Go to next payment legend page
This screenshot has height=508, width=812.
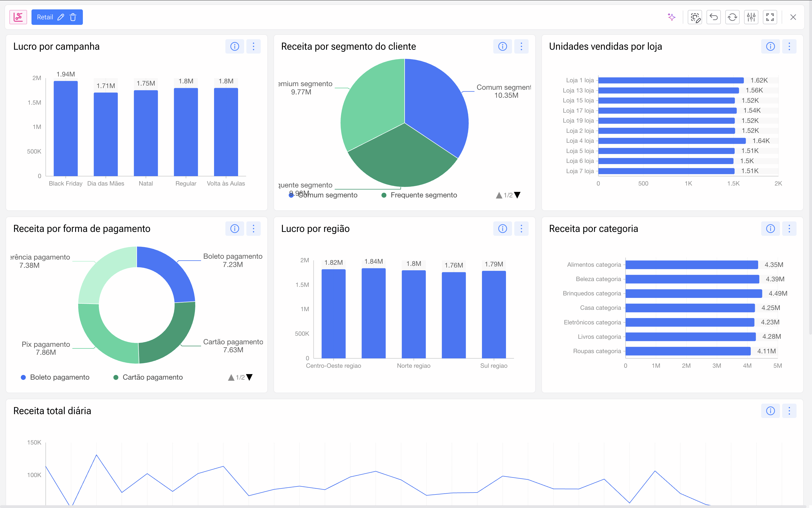(x=249, y=377)
